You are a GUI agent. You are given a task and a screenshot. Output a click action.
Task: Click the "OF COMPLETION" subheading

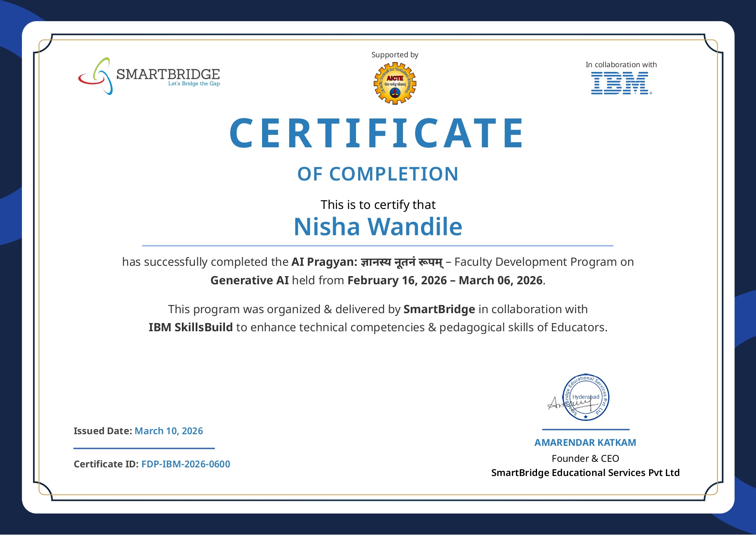(x=378, y=174)
